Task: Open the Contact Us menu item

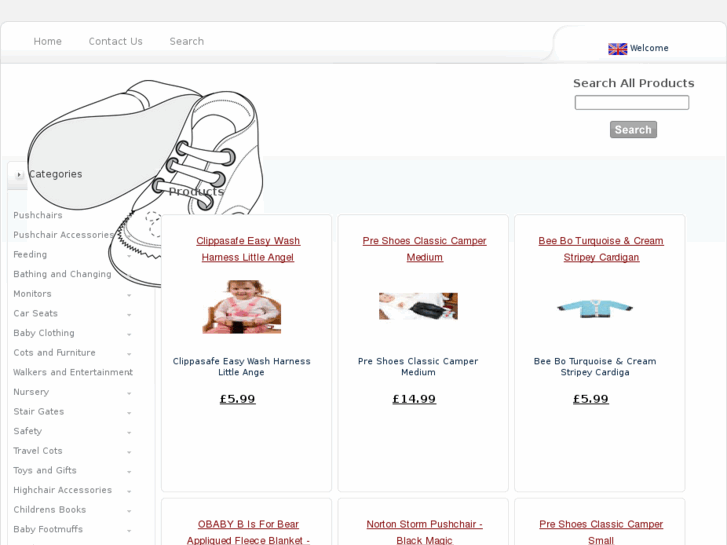Action: click(115, 41)
